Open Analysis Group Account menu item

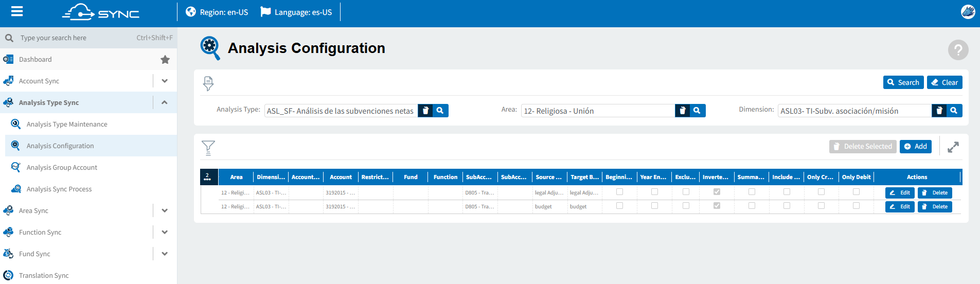62,167
